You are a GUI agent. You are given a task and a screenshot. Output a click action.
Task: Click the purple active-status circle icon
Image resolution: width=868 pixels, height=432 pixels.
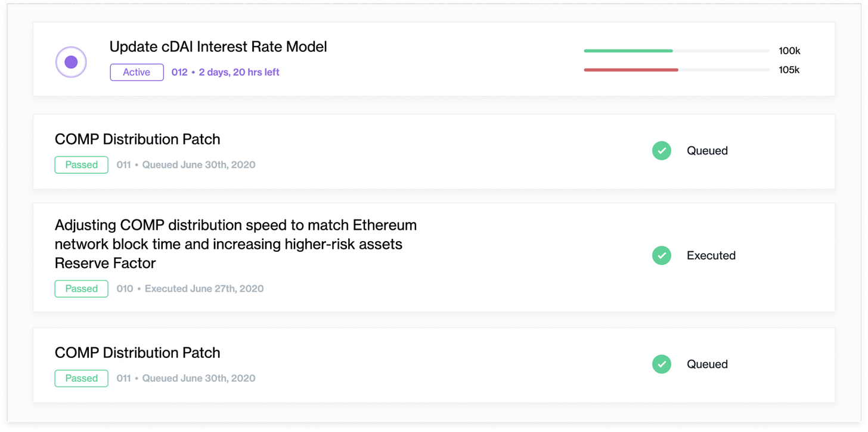pos(71,62)
